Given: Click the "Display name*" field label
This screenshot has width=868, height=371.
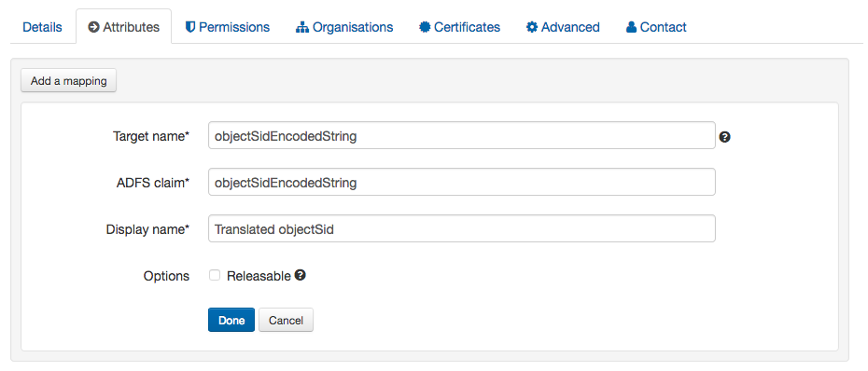Looking at the screenshot, I should click(147, 229).
